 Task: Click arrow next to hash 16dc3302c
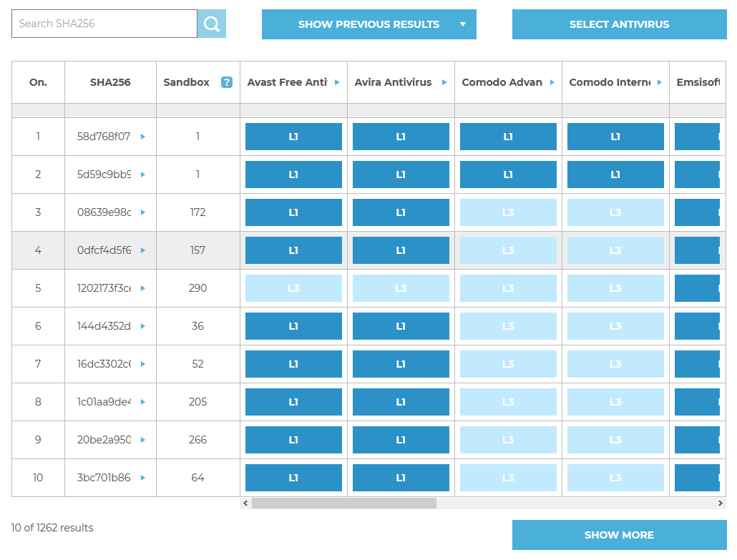[x=143, y=364]
